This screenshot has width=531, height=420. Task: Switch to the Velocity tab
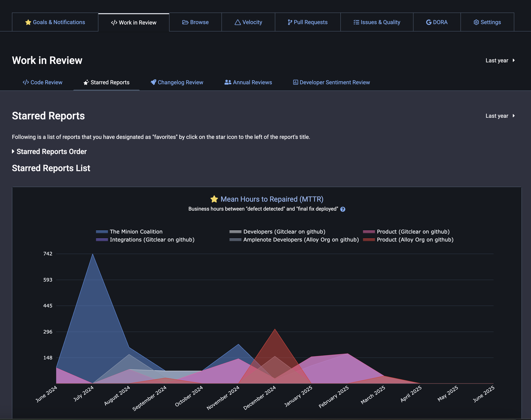(248, 22)
